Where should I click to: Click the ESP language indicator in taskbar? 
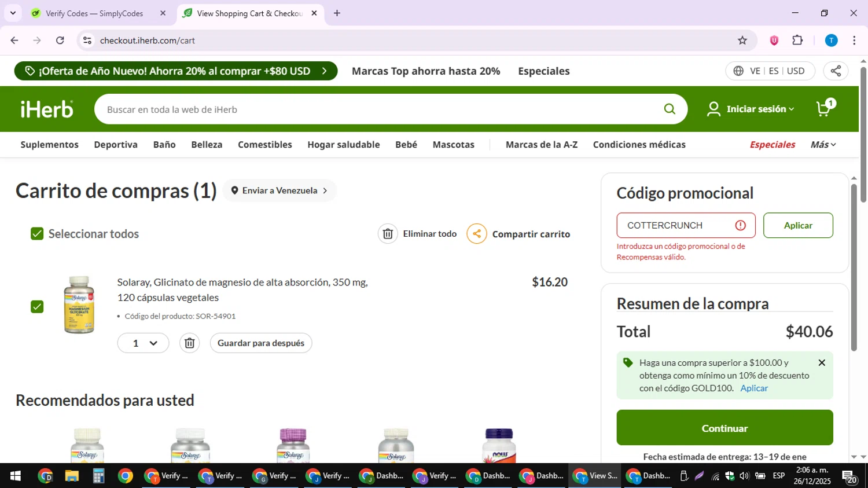tap(779, 476)
